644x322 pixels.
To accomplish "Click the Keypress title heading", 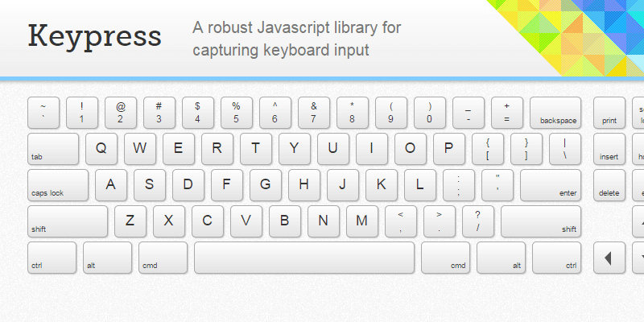I will [x=95, y=36].
